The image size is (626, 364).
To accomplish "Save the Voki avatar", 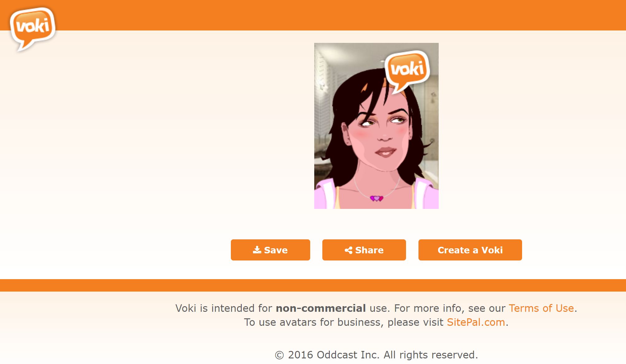I will click(x=270, y=250).
